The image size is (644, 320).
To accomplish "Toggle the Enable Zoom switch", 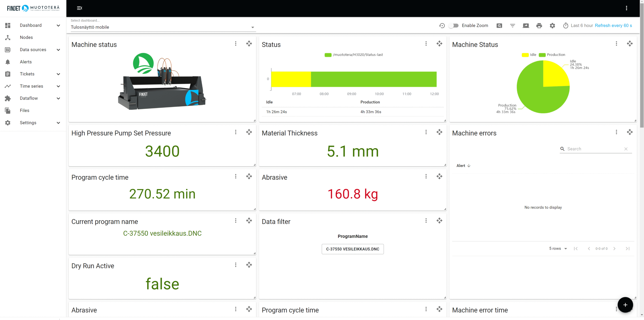I will click(454, 26).
